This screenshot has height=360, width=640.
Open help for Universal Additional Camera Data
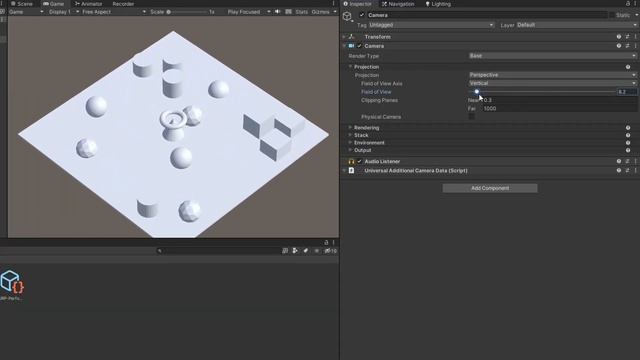[619, 171]
